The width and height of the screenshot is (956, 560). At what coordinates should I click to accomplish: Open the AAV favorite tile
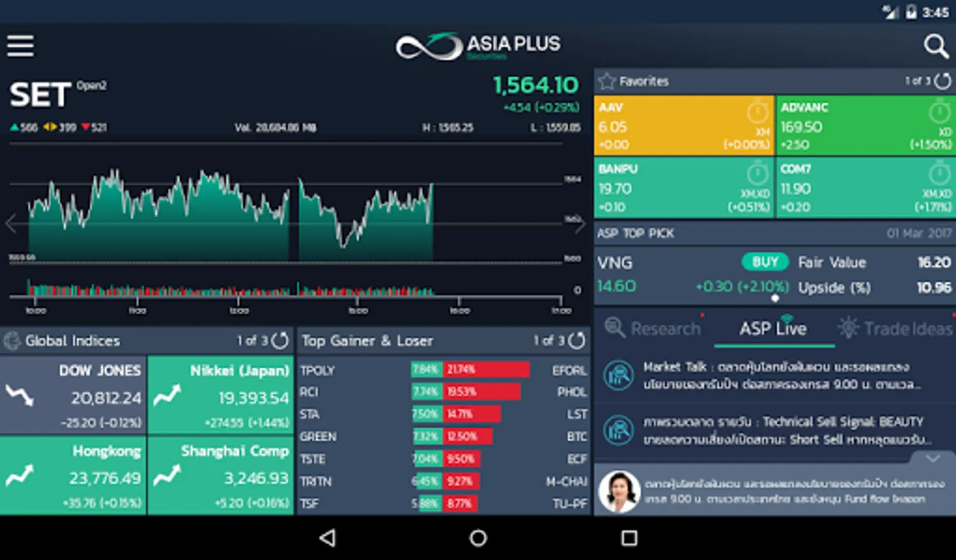(683, 125)
